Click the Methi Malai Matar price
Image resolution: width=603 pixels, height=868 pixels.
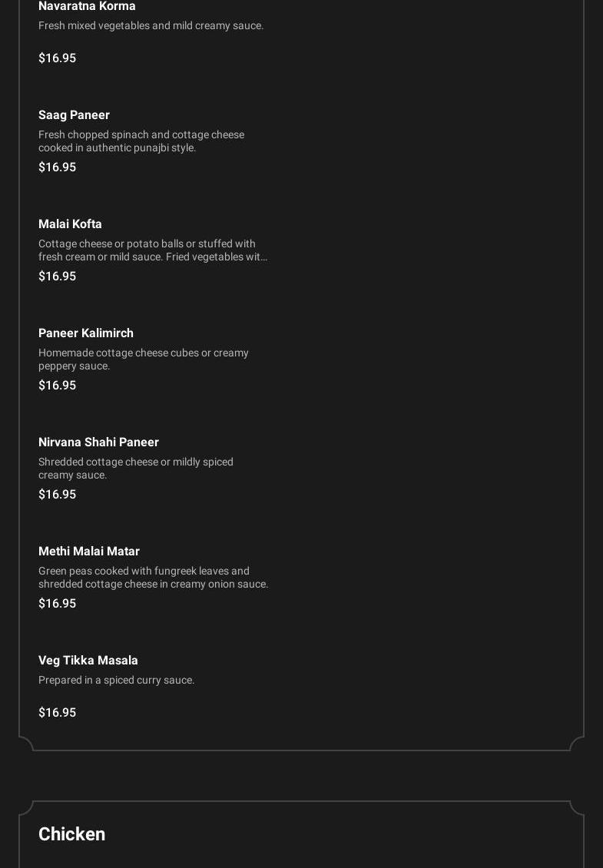pos(57,603)
